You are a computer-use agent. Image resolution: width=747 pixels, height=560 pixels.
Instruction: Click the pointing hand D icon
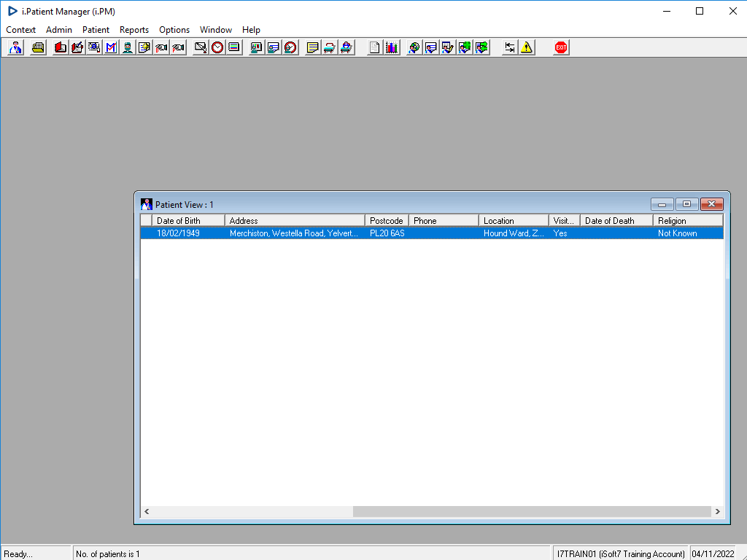pyautogui.click(x=161, y=47)
